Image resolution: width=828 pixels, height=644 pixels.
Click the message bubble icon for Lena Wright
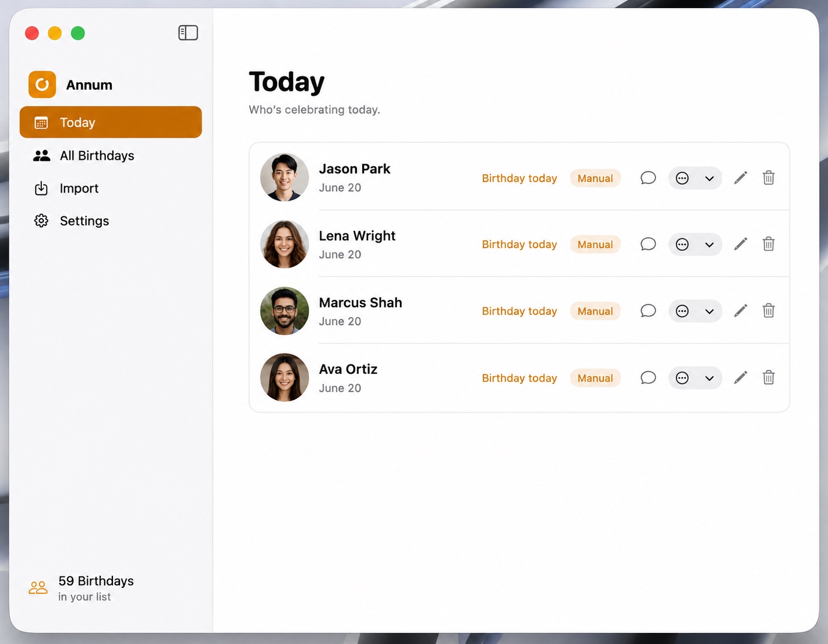[648, 245]
